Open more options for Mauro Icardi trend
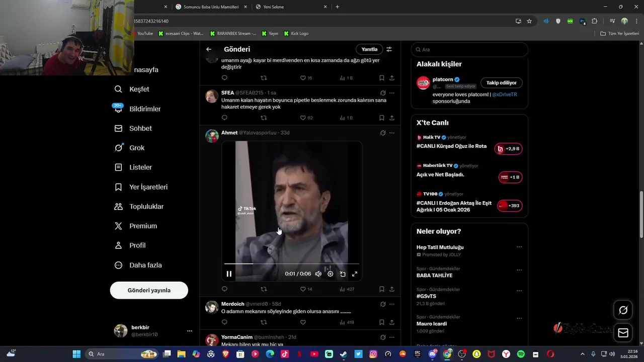Viewport: 644px width, 362px height. 519,318
